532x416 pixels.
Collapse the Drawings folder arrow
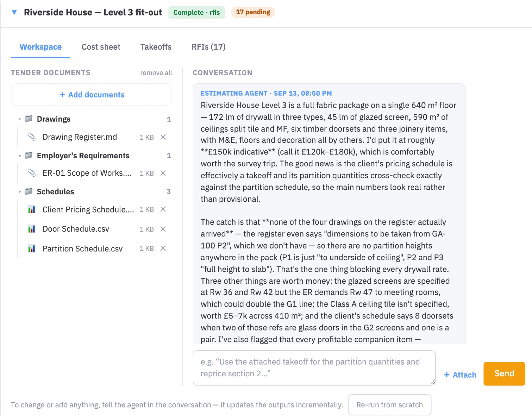click(20, 119)
